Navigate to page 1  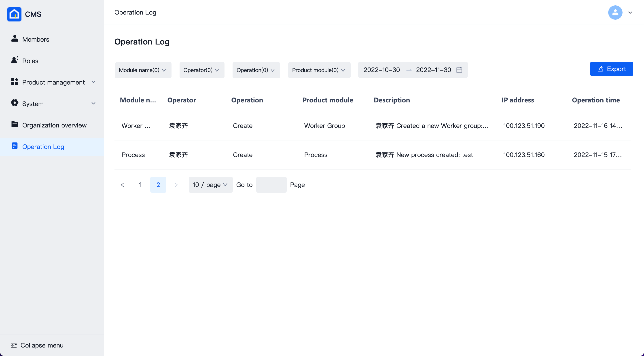[x=141, y=184]
